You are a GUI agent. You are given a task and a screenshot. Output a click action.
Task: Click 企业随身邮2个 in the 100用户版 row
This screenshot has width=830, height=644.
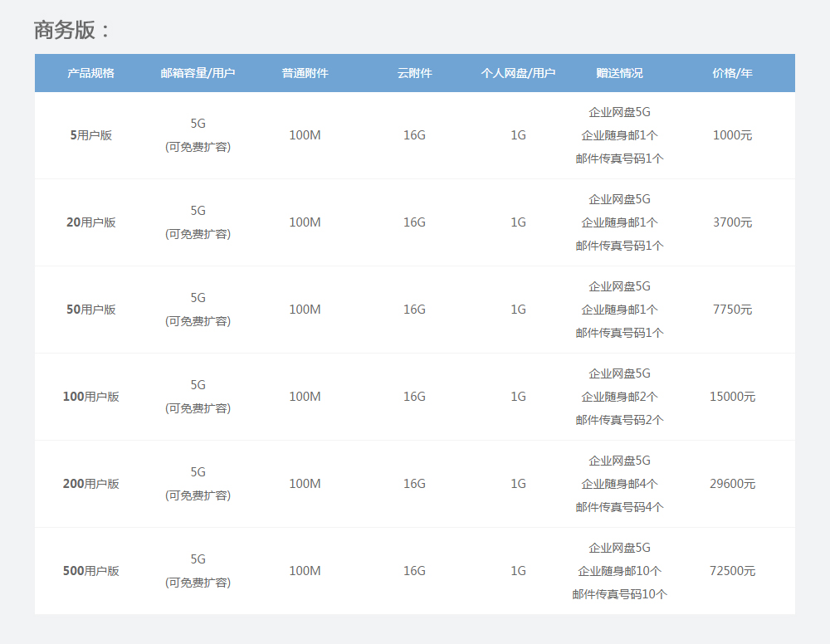point(619,397)
